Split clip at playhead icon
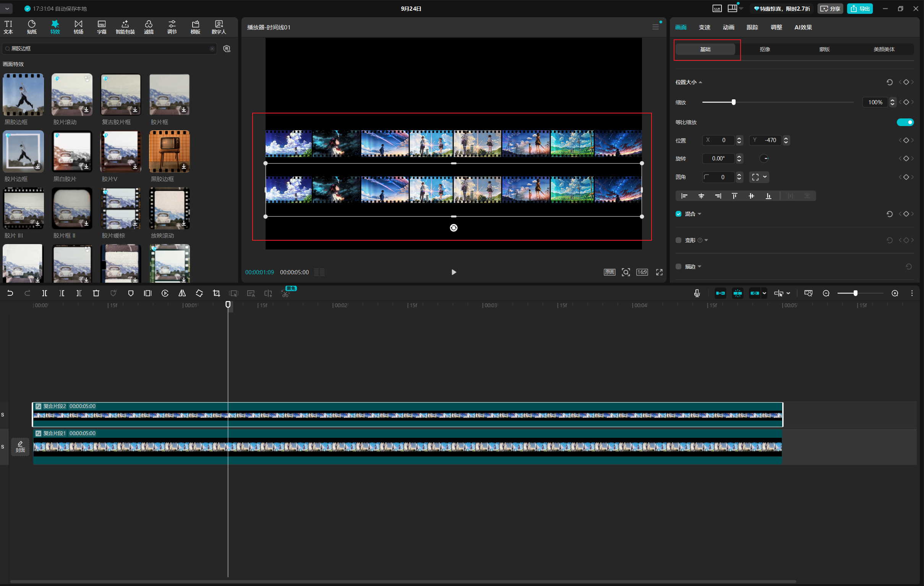 44,293
